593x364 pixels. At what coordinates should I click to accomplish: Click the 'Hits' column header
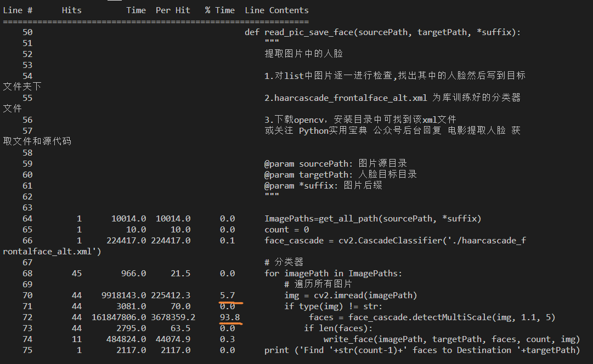point(71,10)
